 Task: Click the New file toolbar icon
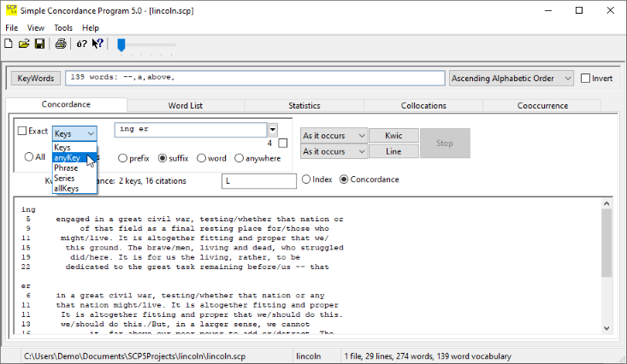point(10,44)
